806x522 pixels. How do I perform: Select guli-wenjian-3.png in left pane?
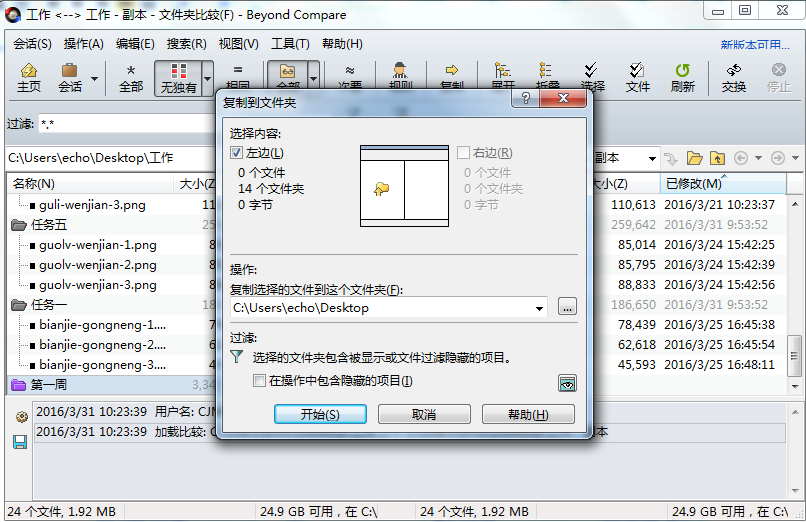[92, 205]
